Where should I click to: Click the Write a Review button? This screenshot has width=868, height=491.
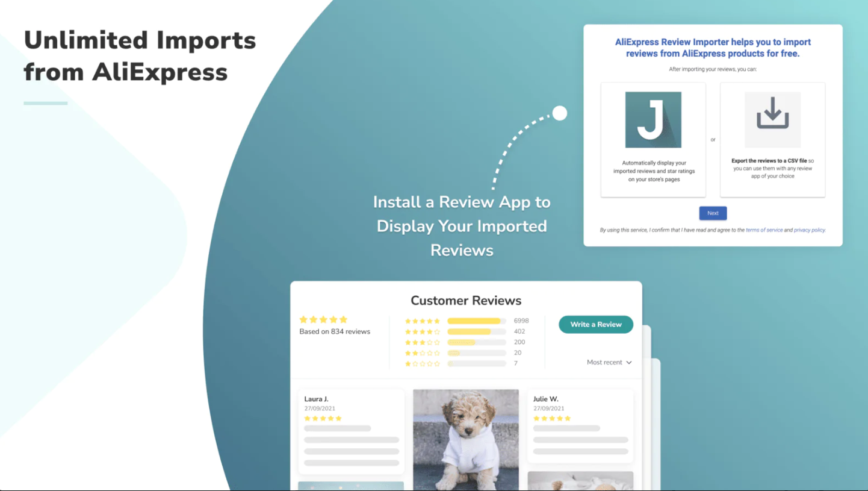[x=596, y=324]
